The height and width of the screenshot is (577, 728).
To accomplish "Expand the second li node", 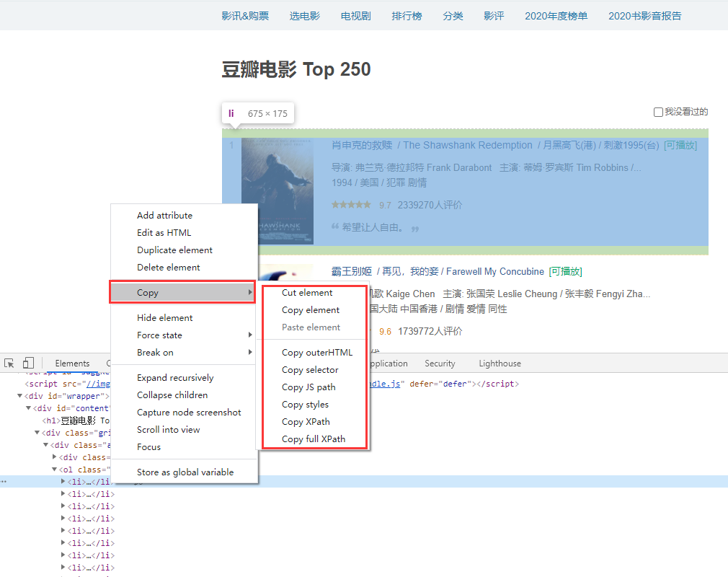I will pyautogui.click(x=63, y=494).
